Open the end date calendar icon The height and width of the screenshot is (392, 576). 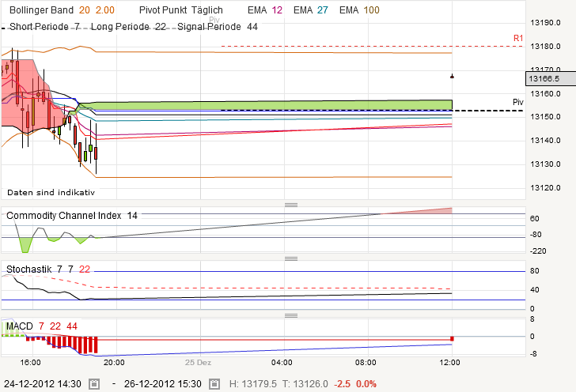[214, 384]
